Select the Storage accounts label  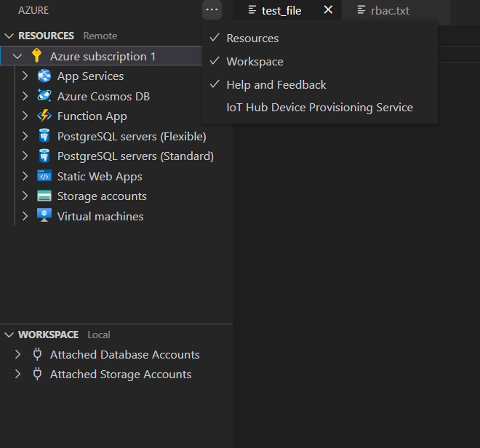tap(103, 196)
